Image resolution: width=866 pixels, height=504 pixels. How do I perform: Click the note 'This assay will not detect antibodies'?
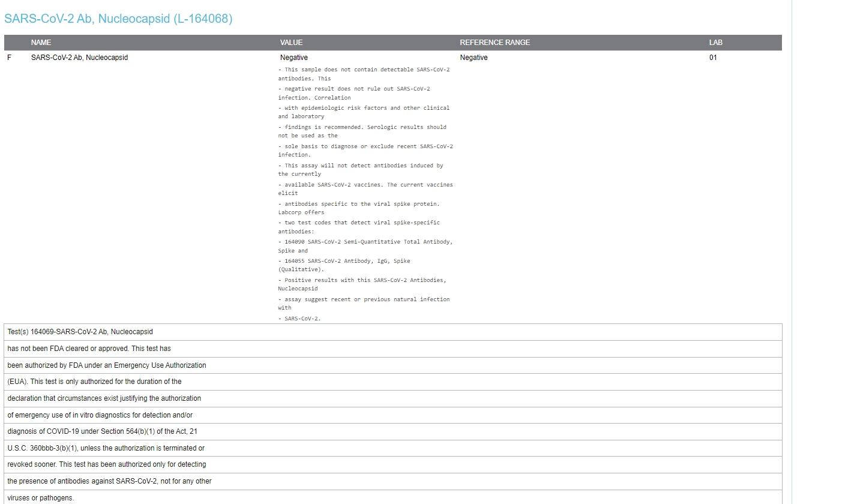point(361,170)
